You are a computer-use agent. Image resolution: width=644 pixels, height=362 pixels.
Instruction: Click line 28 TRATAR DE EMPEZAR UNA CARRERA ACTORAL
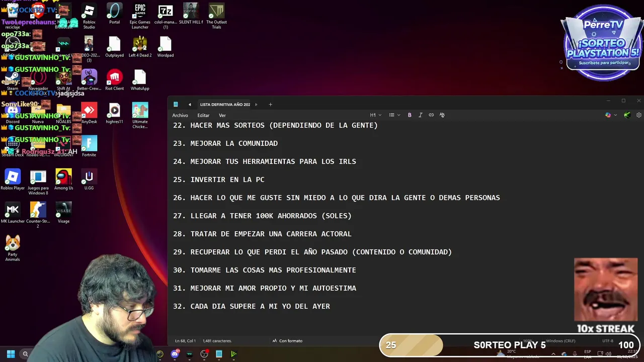click(x=262, y=234)
